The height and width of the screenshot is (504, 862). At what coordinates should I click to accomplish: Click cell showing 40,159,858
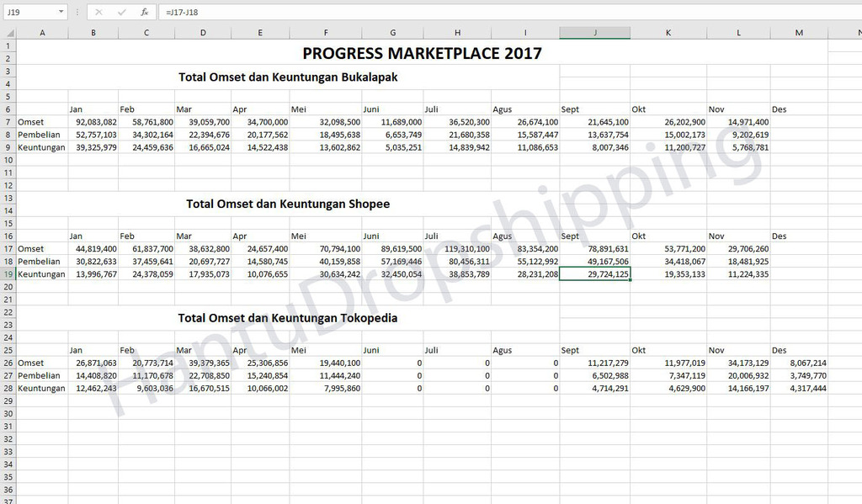[326, 262]
